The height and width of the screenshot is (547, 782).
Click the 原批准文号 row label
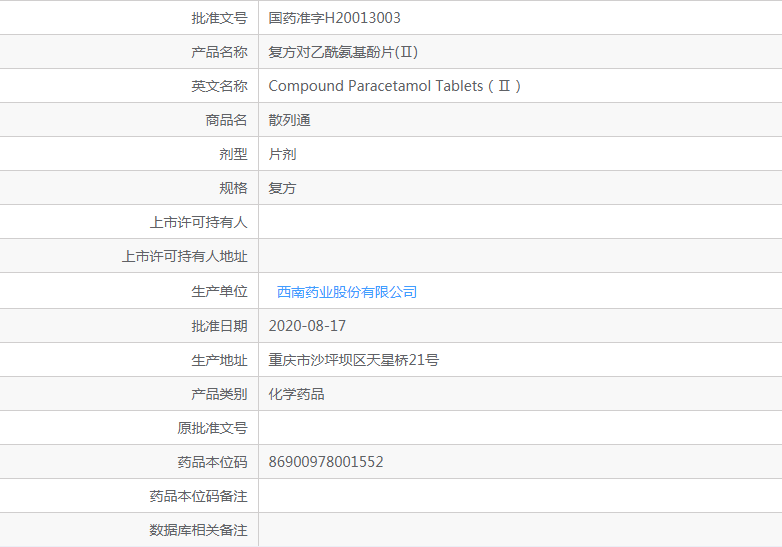pyautogui.click(x=212, y=428)
